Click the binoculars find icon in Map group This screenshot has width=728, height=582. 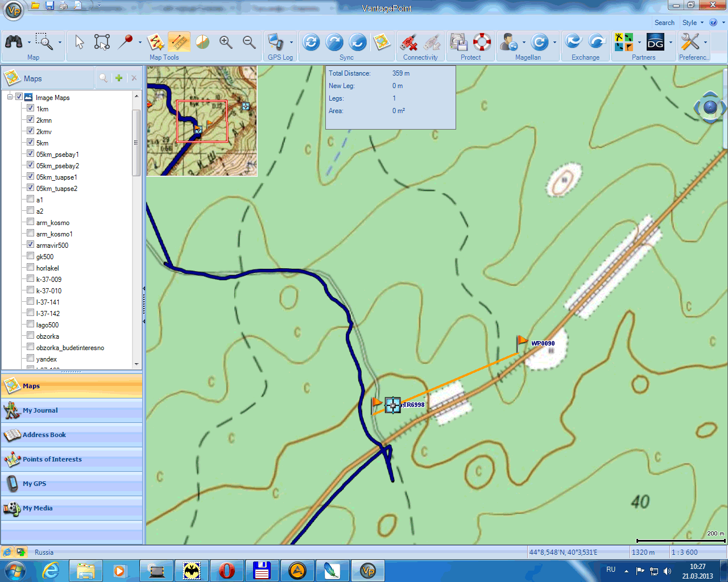pyautogui.click(x=14, y=42)
